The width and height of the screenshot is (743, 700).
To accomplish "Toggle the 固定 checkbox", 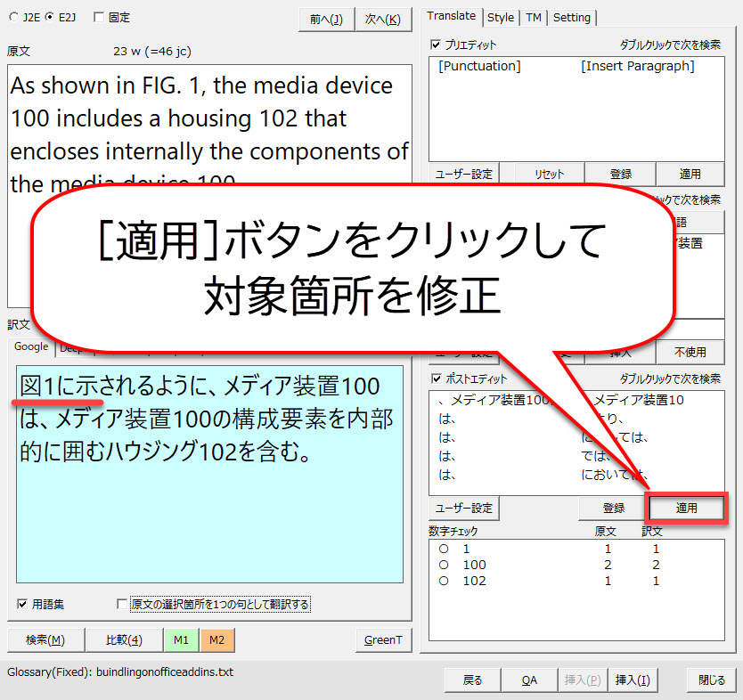I will click(x=99, y=17).
